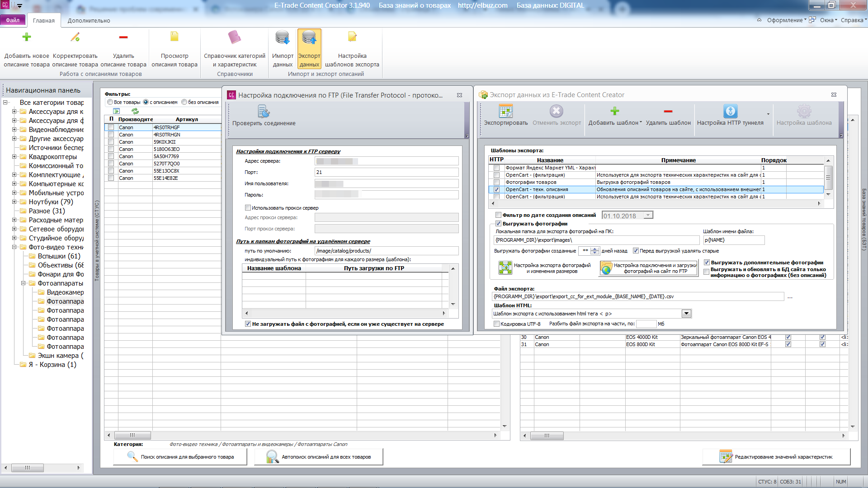Toggle 'Перед выгрузкой удалять старые' checkbox
This screenshot has width=868, height=488.
[x=636, y=251]
